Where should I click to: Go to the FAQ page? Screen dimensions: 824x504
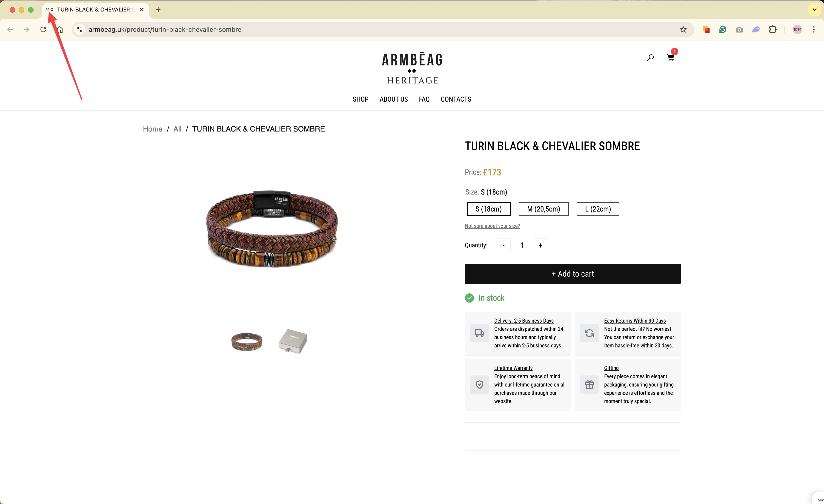pyautogui.click(x=424, y=99)
